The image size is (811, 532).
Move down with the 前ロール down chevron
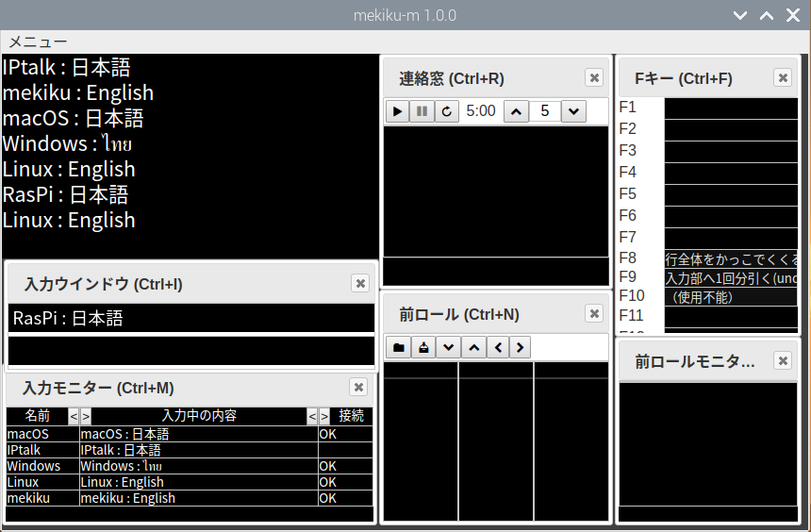pyautogui.click(x=449, y=347)
